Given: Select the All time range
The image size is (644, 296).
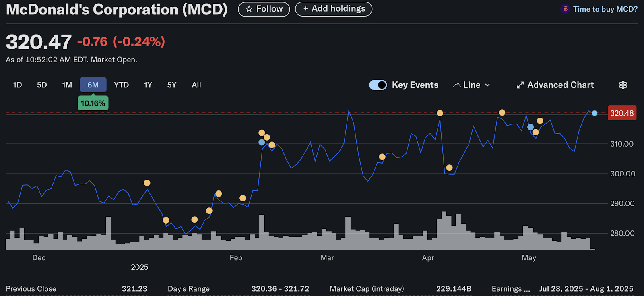Looking at the screenshot, I should (196, 85).
